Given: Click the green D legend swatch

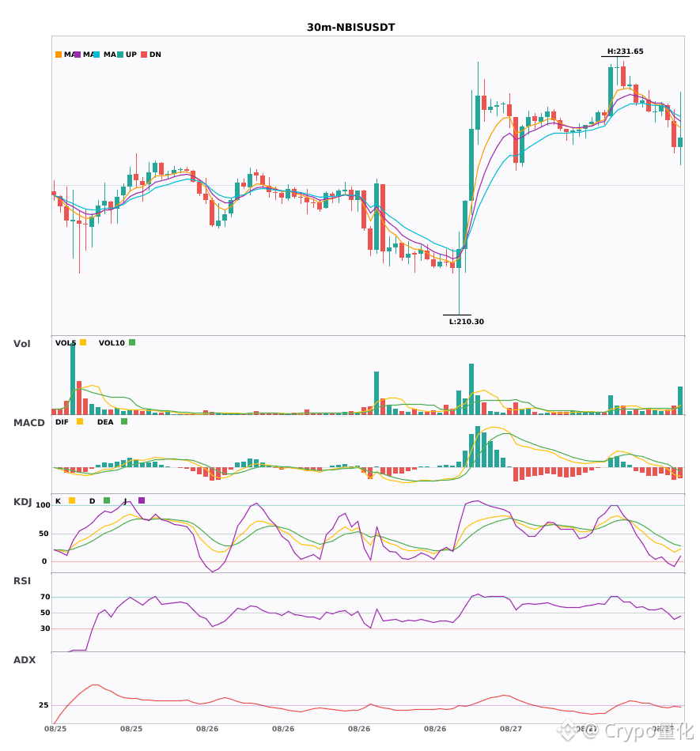Looking at the screenshot, I should (x=107, y=500).
